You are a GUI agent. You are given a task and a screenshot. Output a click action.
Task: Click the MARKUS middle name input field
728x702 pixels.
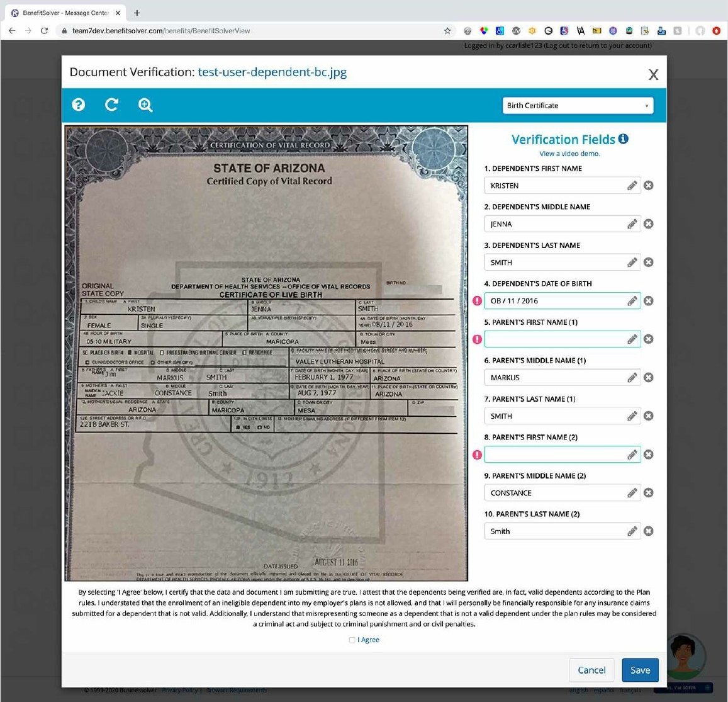click(x=563, y=377)
